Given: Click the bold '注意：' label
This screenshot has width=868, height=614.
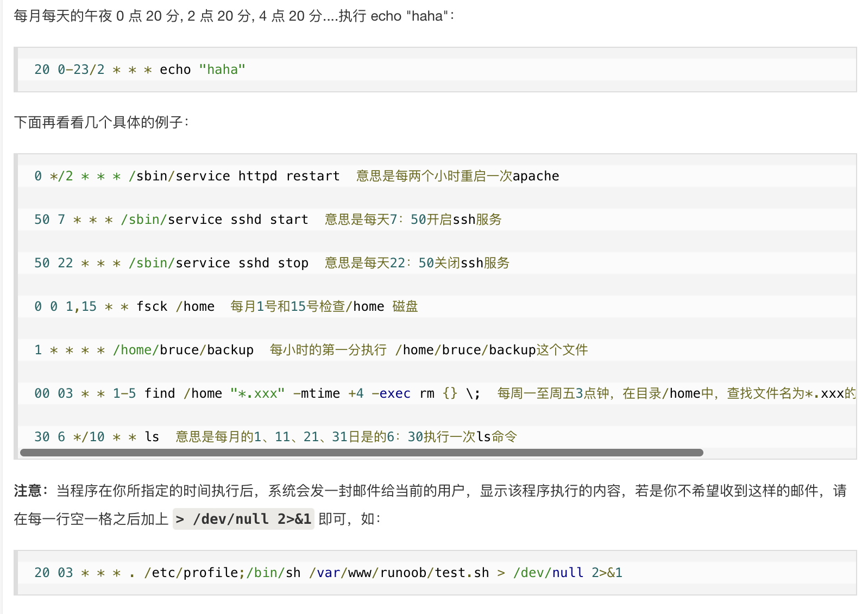Looking at the screenshot, I should [x=32, y=491].
